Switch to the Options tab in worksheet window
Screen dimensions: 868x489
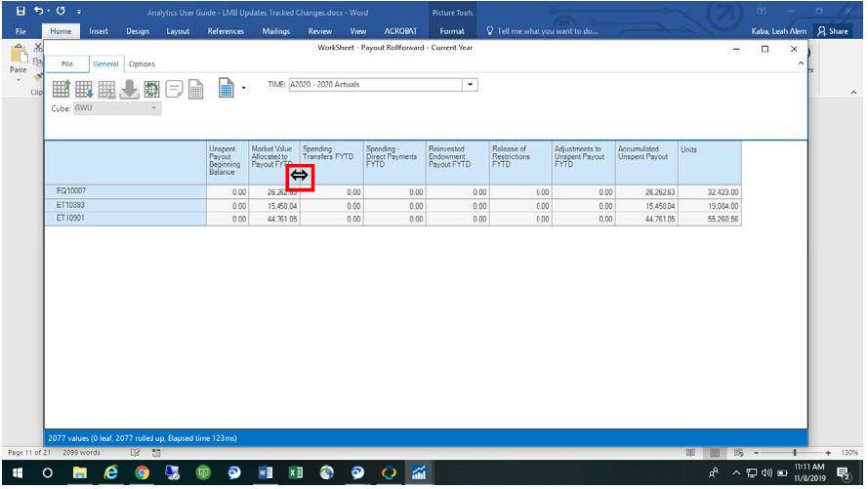(142, 64)
